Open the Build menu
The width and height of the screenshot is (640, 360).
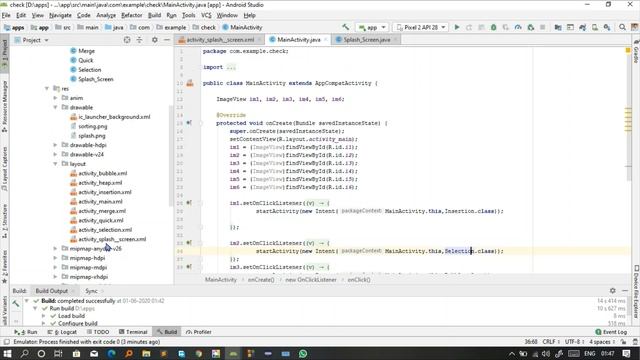coord(154,15)
